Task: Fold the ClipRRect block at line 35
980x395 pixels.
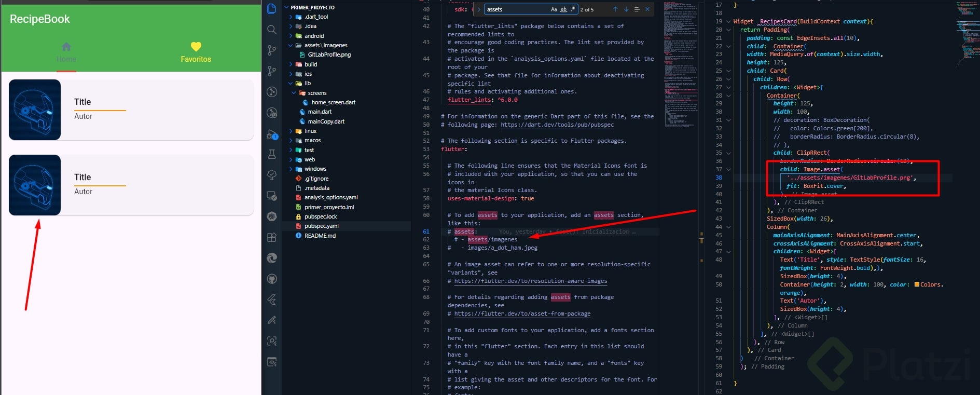Action: coord(728,153)
